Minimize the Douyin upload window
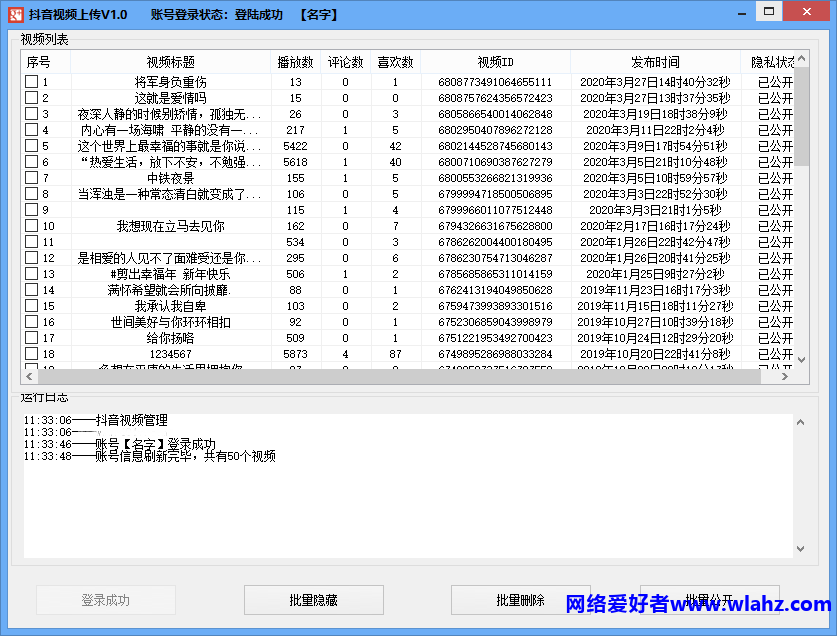The height and width of the screenshot is (636, 837). [742, 13]
